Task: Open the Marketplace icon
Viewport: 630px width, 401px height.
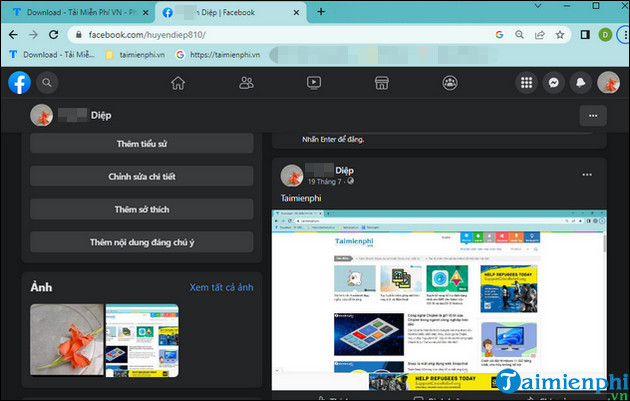Action: point(381,83)
